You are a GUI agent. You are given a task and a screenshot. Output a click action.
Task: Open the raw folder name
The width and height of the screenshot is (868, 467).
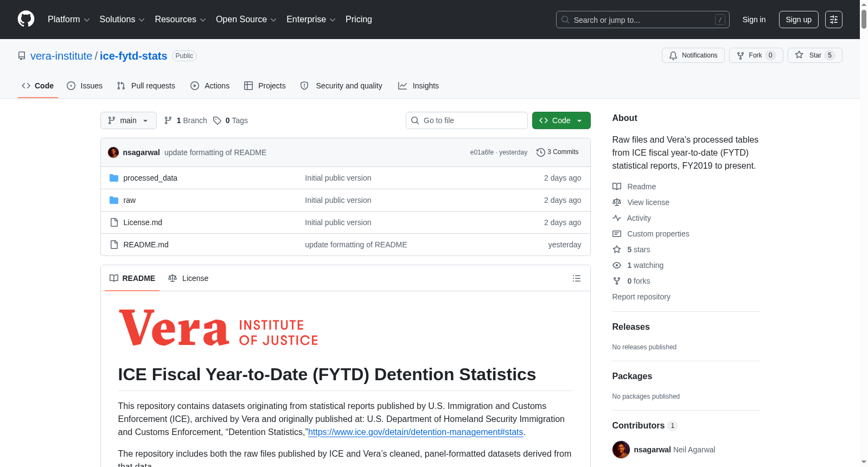130,200
